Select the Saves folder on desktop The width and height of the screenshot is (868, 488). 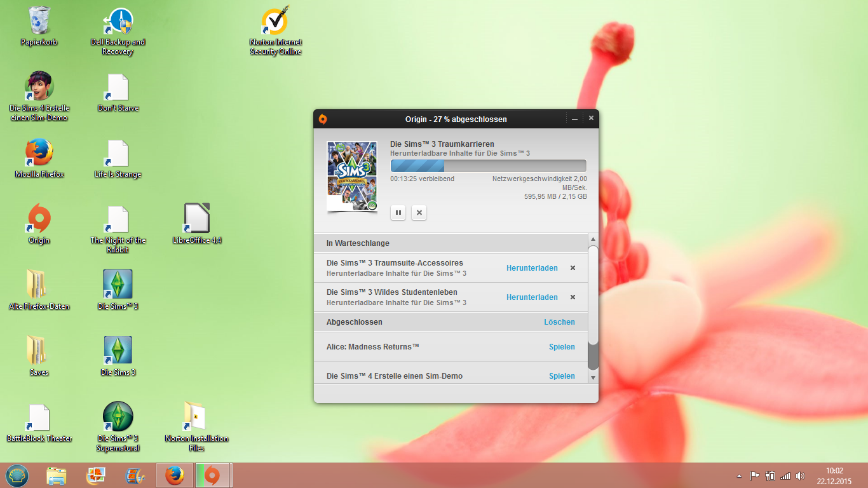(x=39, y=356)
